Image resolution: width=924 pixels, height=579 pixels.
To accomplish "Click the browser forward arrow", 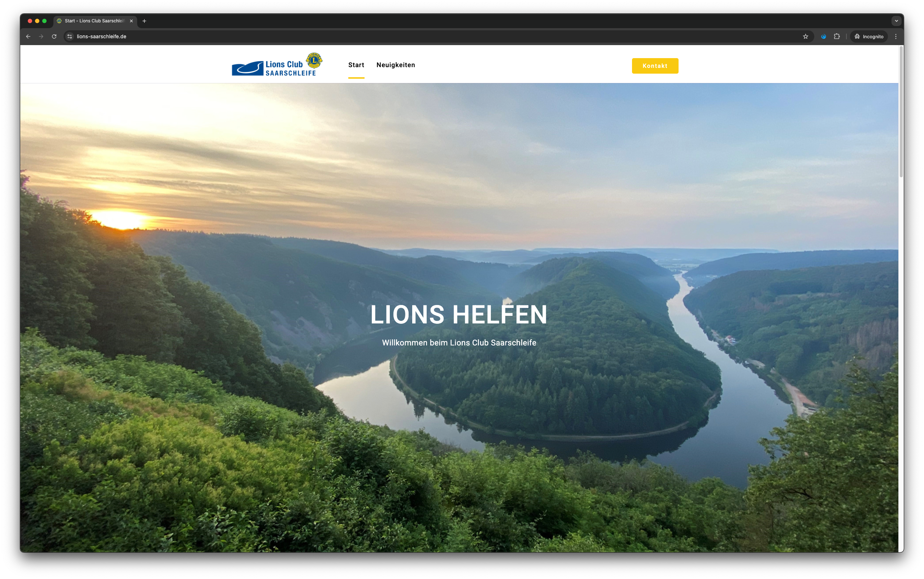I will pos(41,36).
